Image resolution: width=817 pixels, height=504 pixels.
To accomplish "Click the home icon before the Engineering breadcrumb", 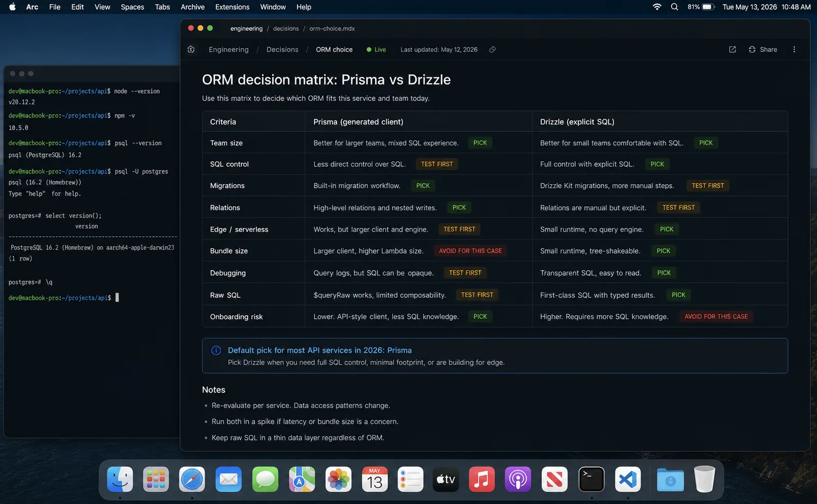I will [x=191, y=50].
